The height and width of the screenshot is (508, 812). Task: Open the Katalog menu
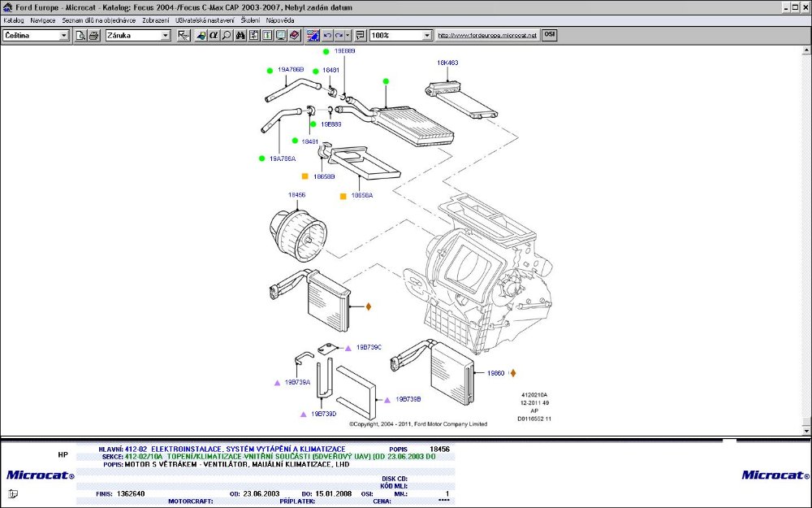(x=14, y=20)
